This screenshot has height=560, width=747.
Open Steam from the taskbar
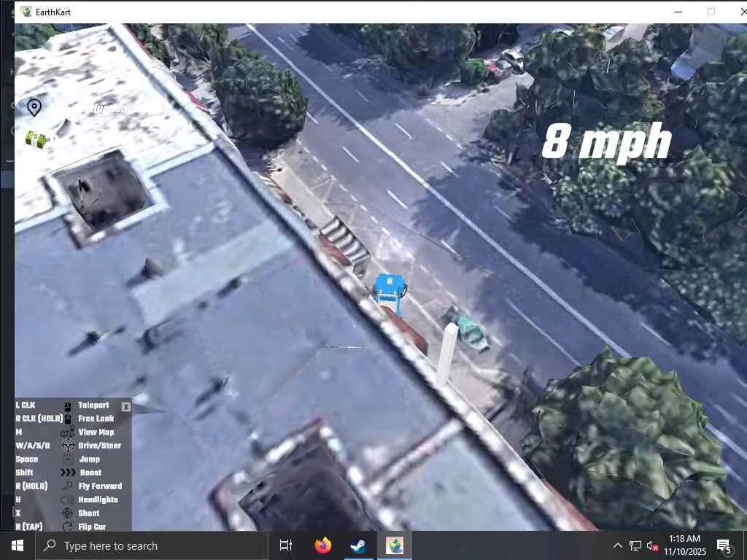(x=358, y=545)
